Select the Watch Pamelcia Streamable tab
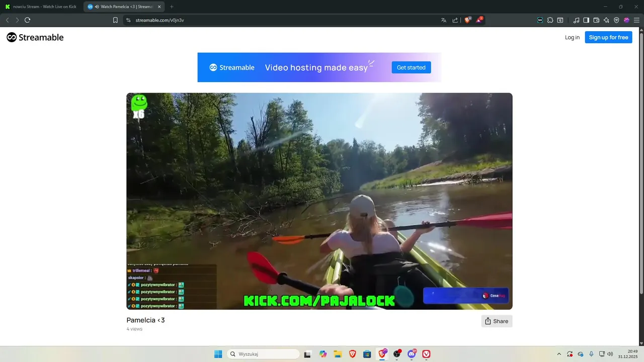644x362 pixels. click(124, 7)
